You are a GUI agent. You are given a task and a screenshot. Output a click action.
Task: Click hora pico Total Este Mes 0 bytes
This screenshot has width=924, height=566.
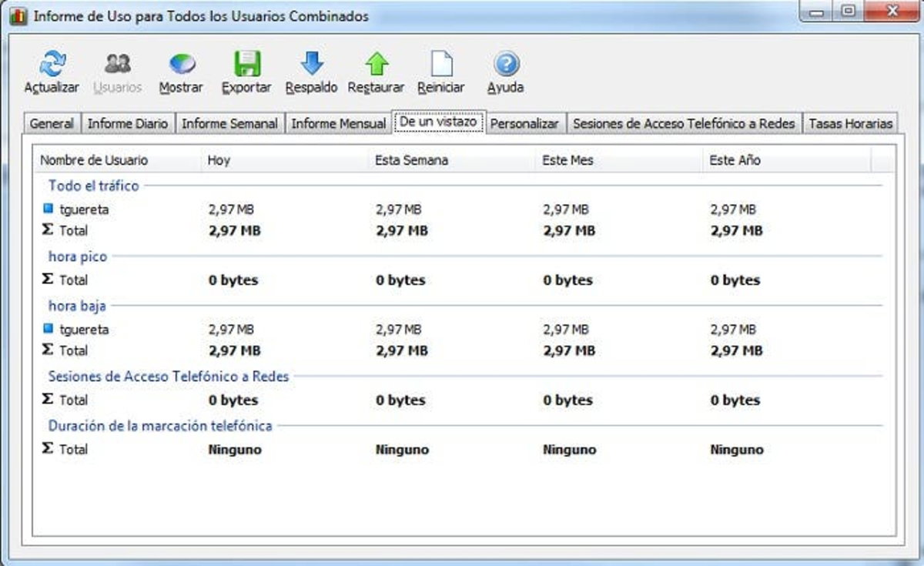[x=567, y=280]
